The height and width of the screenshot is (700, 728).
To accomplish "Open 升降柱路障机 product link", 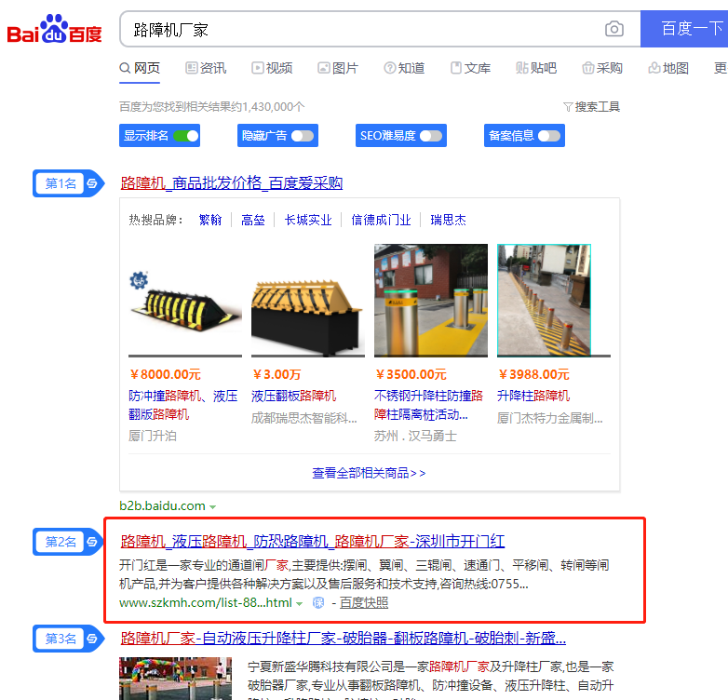I will [533, 396].
